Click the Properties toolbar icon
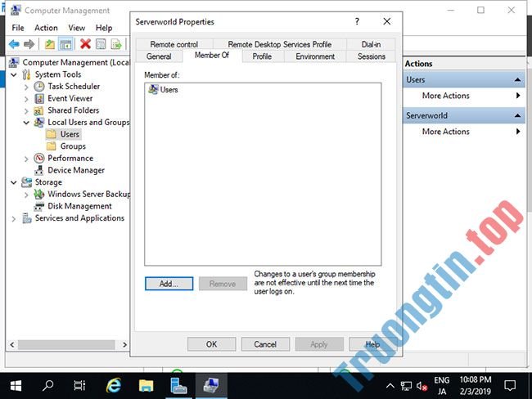The width and height of the screenshot is (532, 399). pos(101,44)
